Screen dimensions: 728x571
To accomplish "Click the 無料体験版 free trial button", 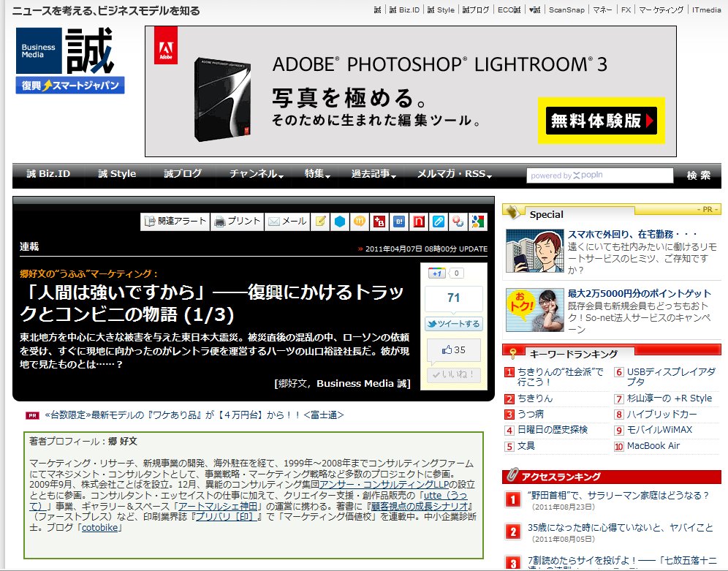I will tap(602, 121).
